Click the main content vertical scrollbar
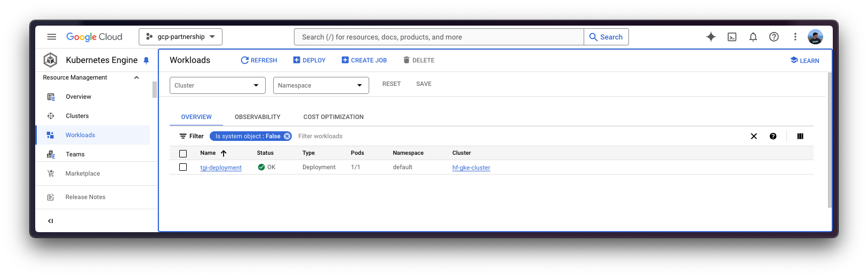The height and width of the screenshot is (277, 868). tap(830, 140)
